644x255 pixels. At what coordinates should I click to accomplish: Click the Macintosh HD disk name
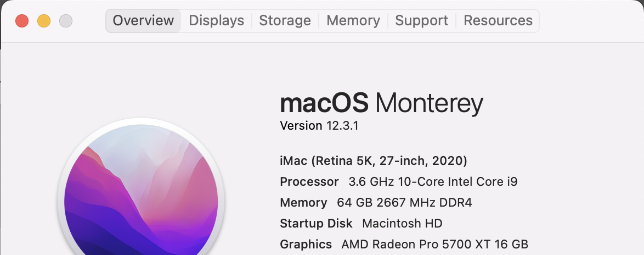[402, 224]
